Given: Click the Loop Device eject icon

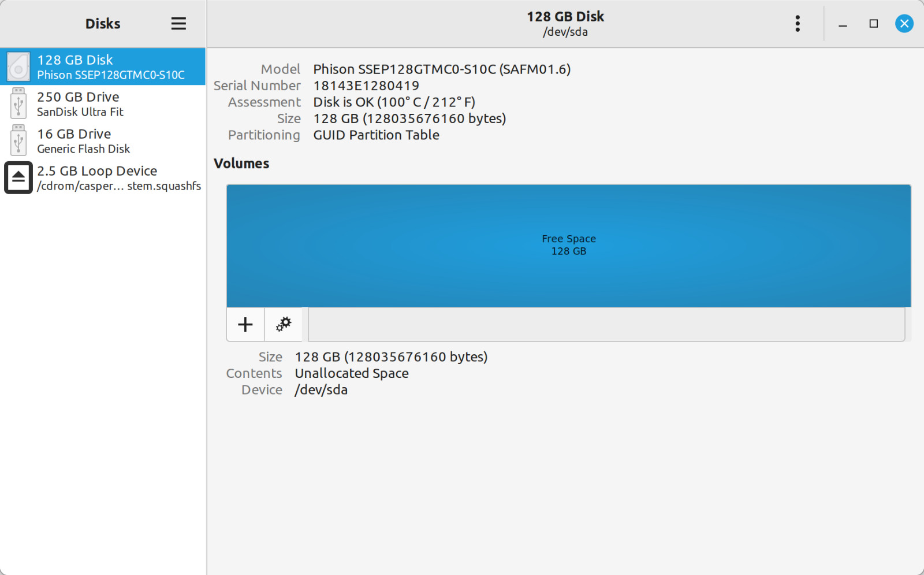Looking at the screenshot, I should coord(18,177).
